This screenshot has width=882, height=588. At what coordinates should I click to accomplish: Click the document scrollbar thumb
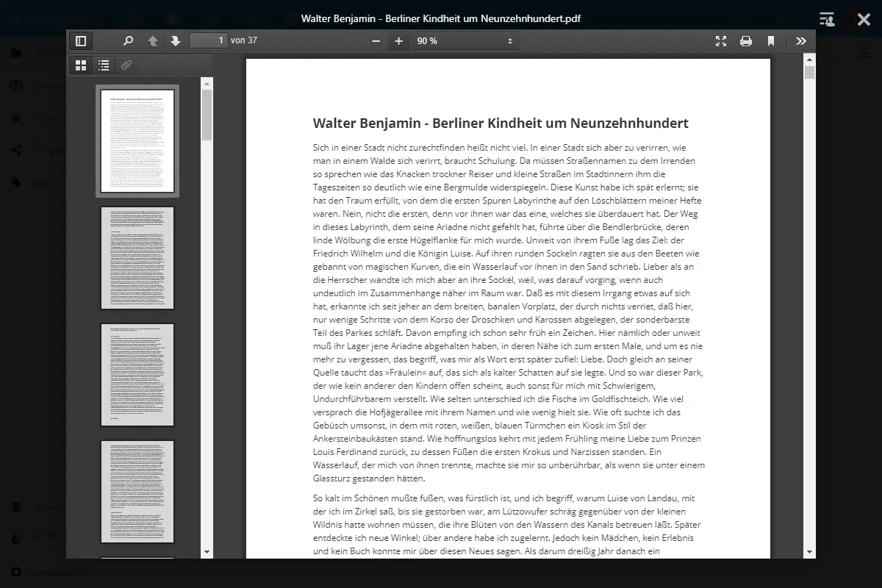tap(810, 72)
